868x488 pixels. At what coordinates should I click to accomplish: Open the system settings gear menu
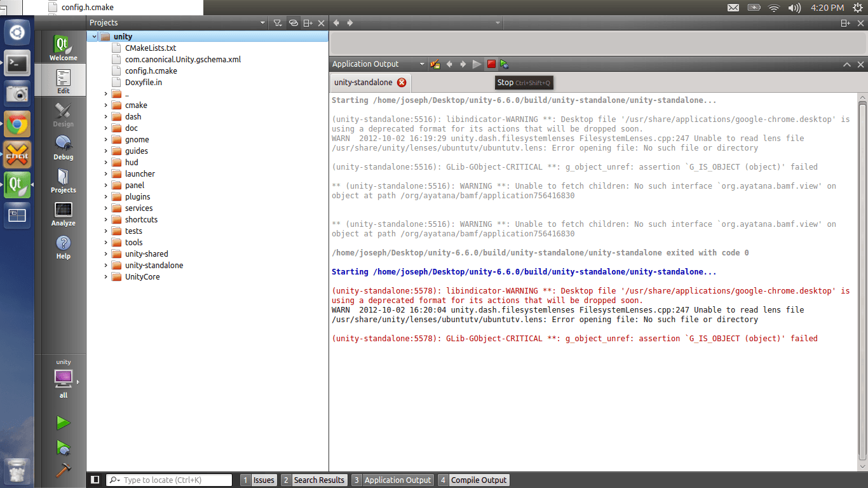tap(858, 8)
